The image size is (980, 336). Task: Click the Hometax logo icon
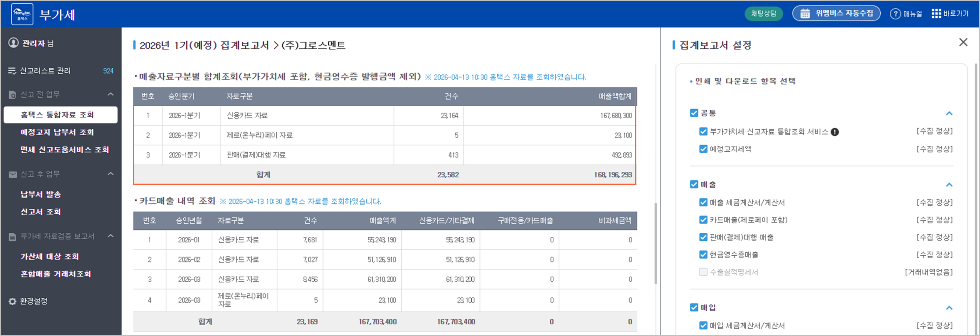[22, 14]
